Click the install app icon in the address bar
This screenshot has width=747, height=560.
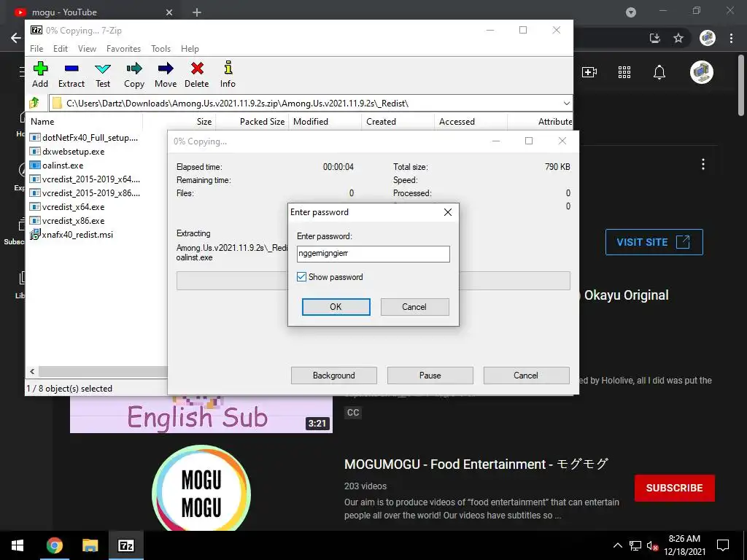(x=655, y=38)
